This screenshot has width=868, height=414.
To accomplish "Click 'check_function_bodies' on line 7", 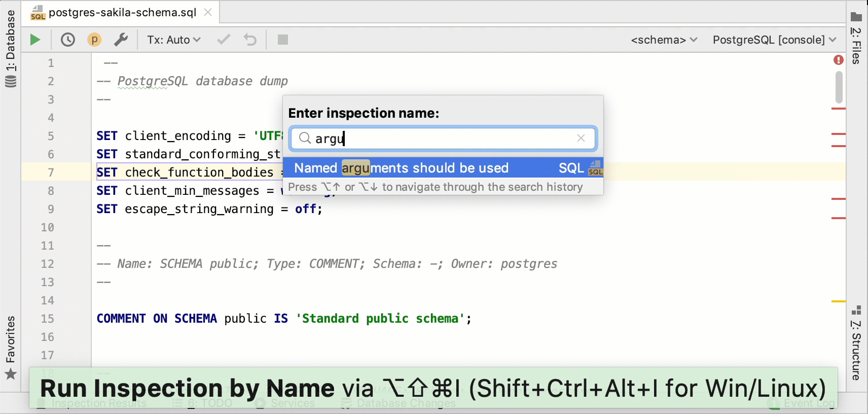I will pos(199,172).
